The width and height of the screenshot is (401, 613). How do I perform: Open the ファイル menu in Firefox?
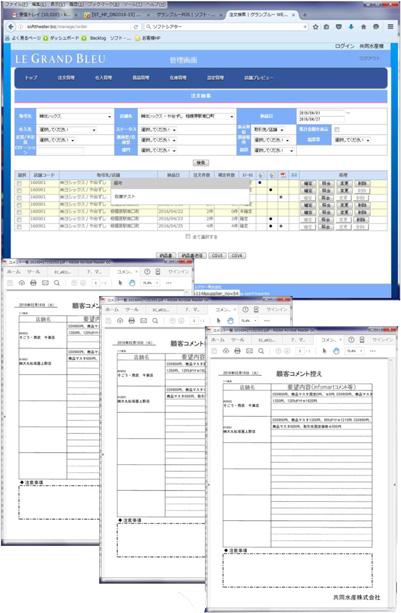[x=16, y=4]
